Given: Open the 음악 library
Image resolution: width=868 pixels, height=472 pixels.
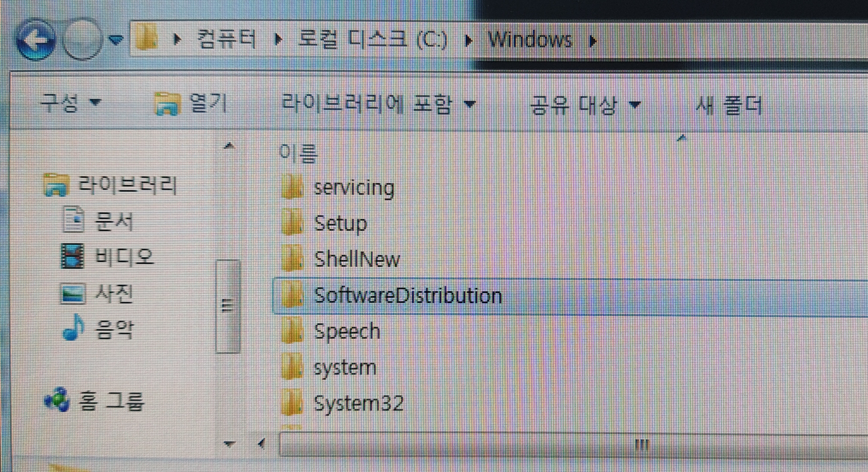Looking at the screenshot, I should tap(114, 329).
